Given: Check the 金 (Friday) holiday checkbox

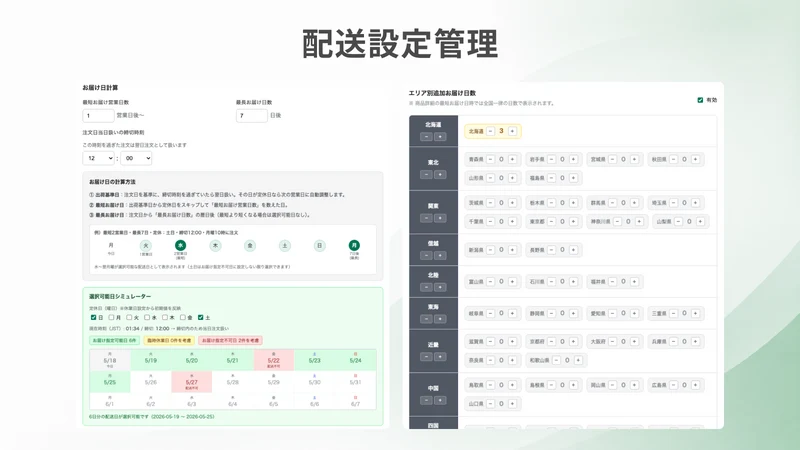Looking at the screenshot, I should point(183,317).
